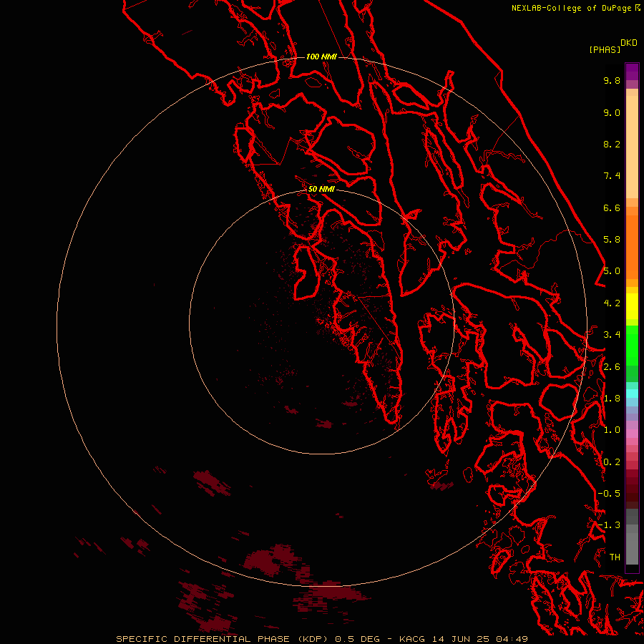Select the 8.2 value on the legend
644x644 pixels.
pos(612,144)
